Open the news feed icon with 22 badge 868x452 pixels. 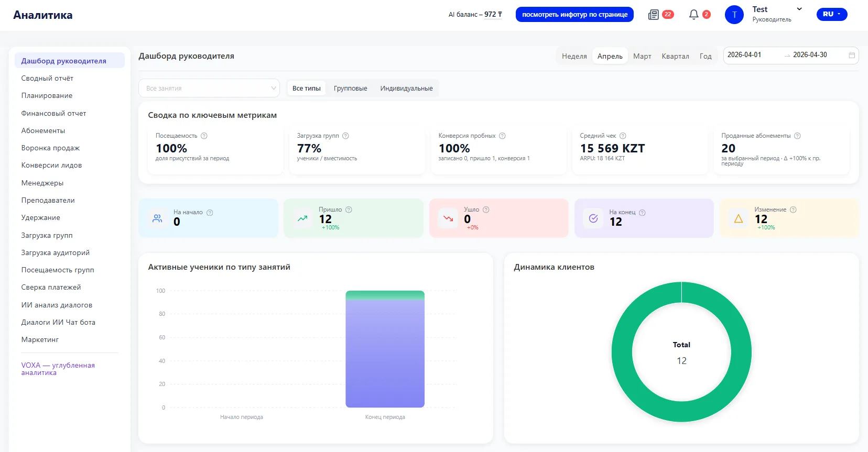654,15
